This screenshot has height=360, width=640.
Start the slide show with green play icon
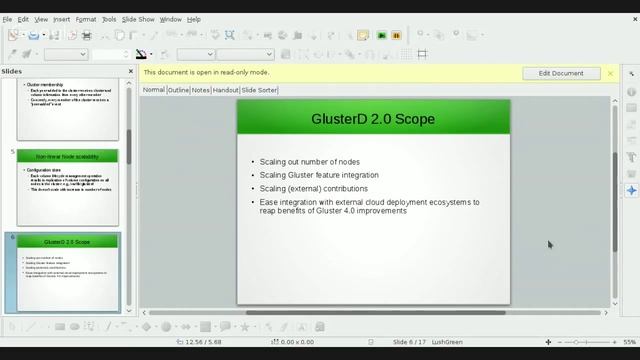click(x=382, y=36)
